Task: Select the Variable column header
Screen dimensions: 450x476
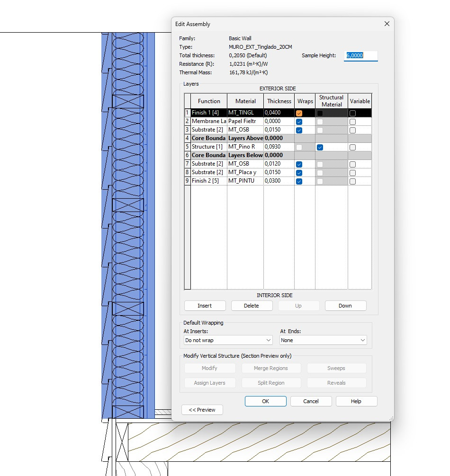Action: [x=360, y=101]
